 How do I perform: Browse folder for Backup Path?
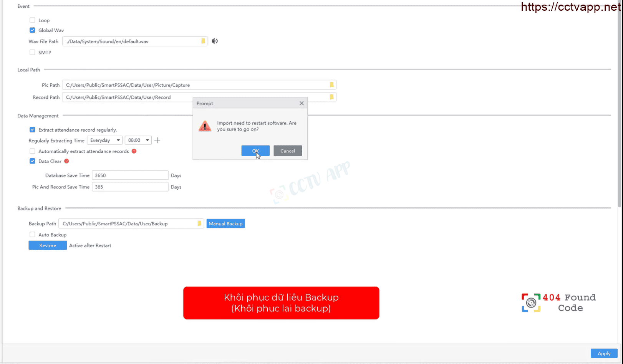pyautogui.click(x=199, y=223)
